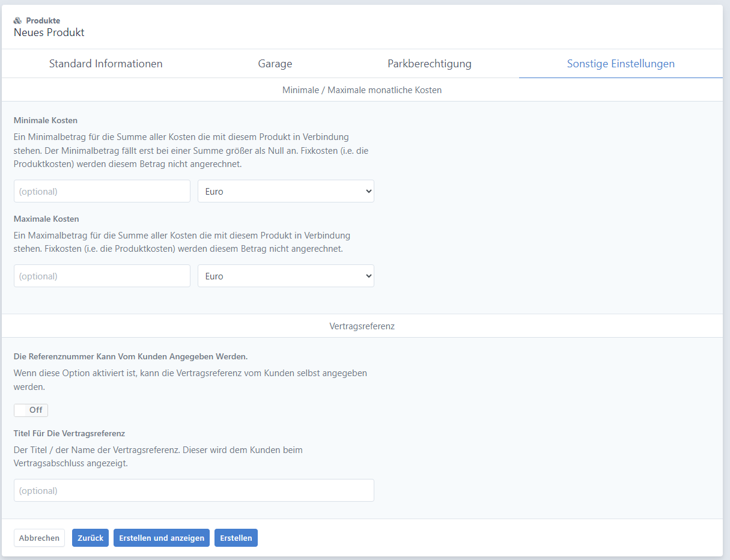
Task: Click the 'Titel Für Die Vertragsreferenz' label
Action: (x=69, y=433)
